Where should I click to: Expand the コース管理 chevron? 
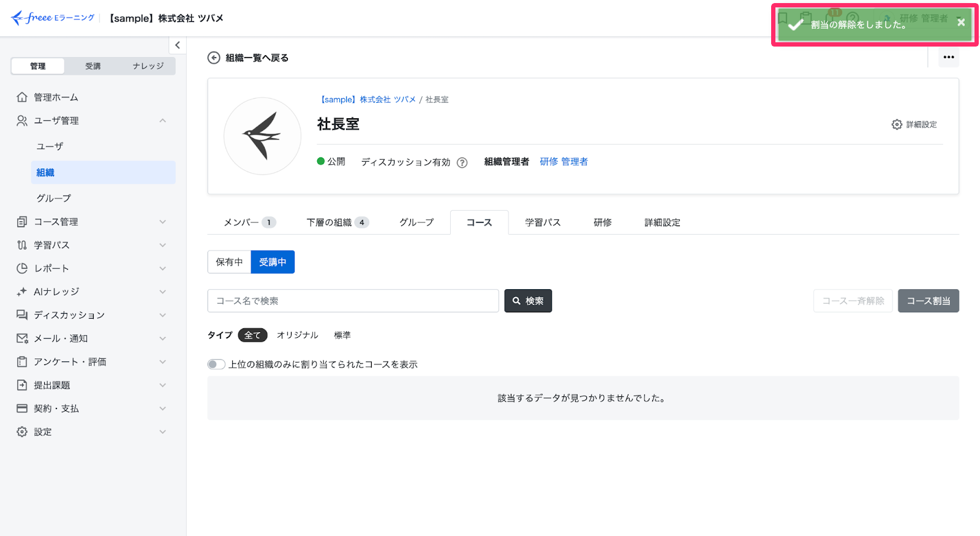pyautogui.click(x=163, y=222)
